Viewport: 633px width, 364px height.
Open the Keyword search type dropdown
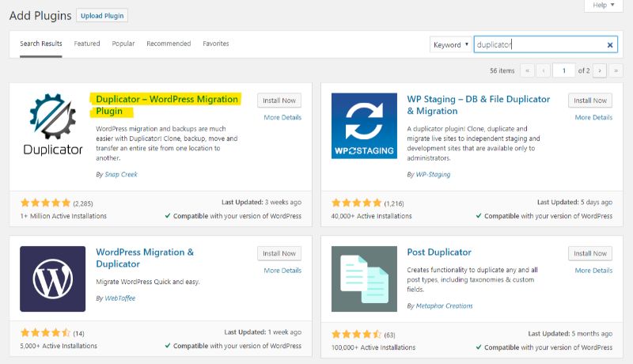coord(450,45)
